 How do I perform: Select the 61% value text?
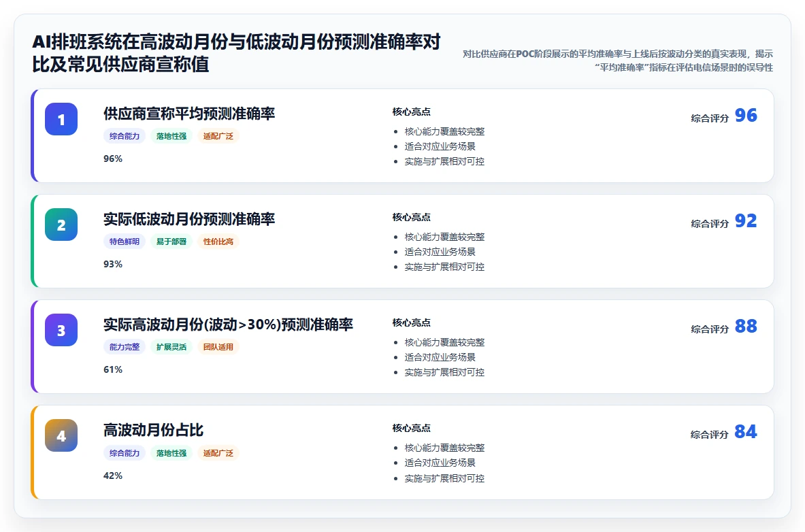click(x=113, y=369)
